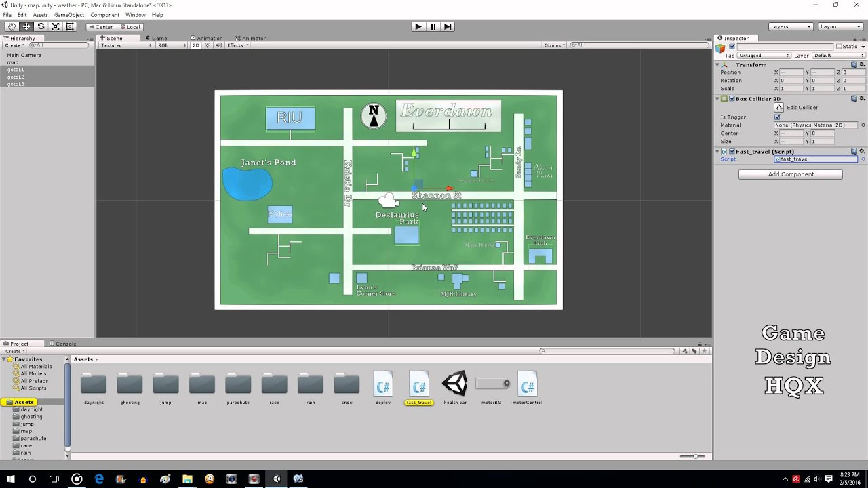The image size is (868, 488).
Task: Switch to the Game tab
Action: click(x=157, y=38)
